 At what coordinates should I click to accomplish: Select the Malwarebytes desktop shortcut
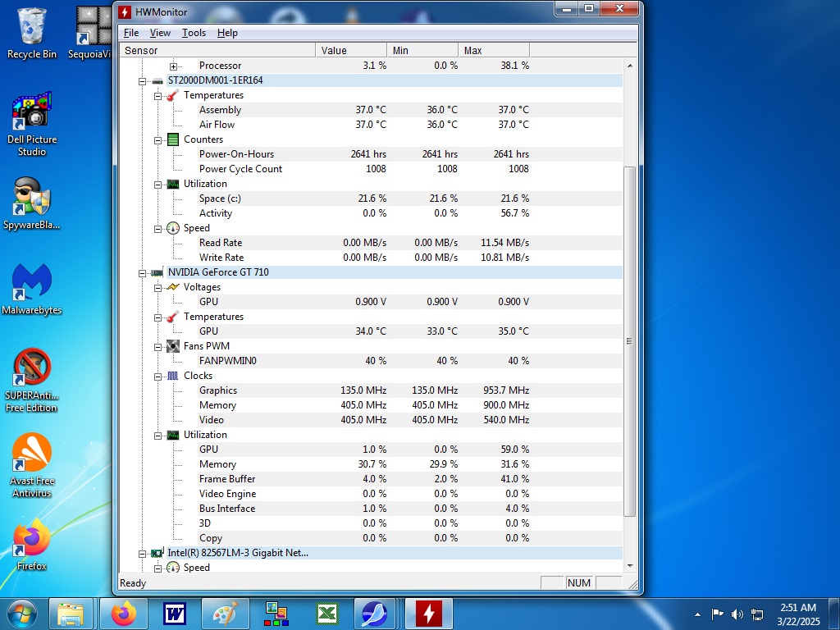pyautogui.click(x=32, y=290)
